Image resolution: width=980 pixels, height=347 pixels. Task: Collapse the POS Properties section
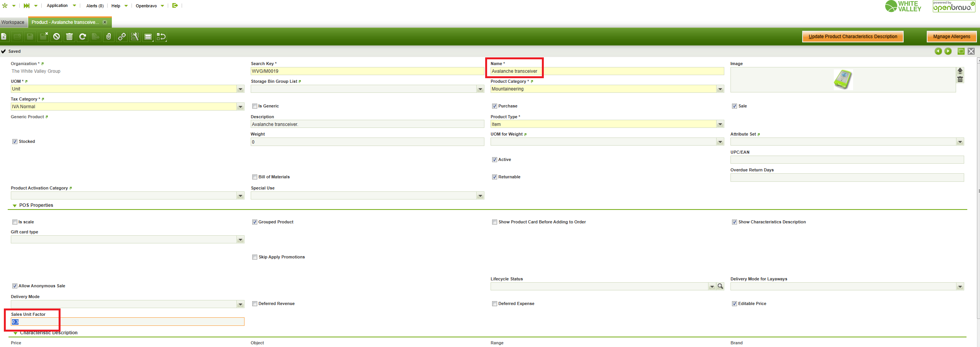(15, 206)
